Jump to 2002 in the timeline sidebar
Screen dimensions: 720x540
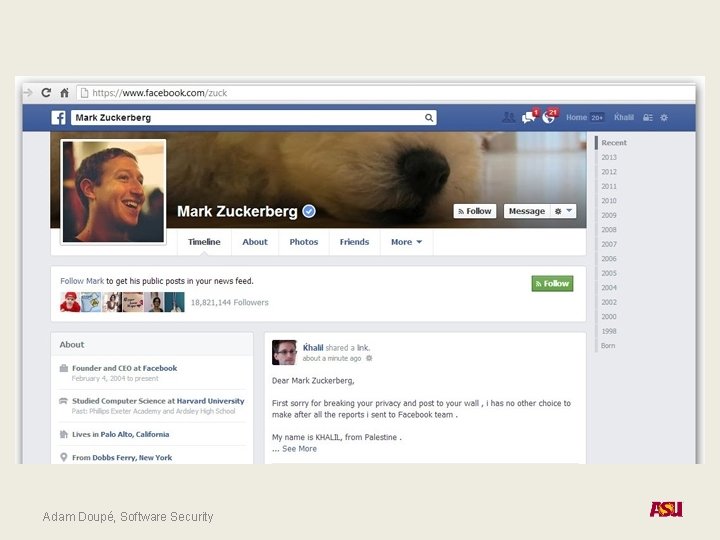[x=609, y=302]
